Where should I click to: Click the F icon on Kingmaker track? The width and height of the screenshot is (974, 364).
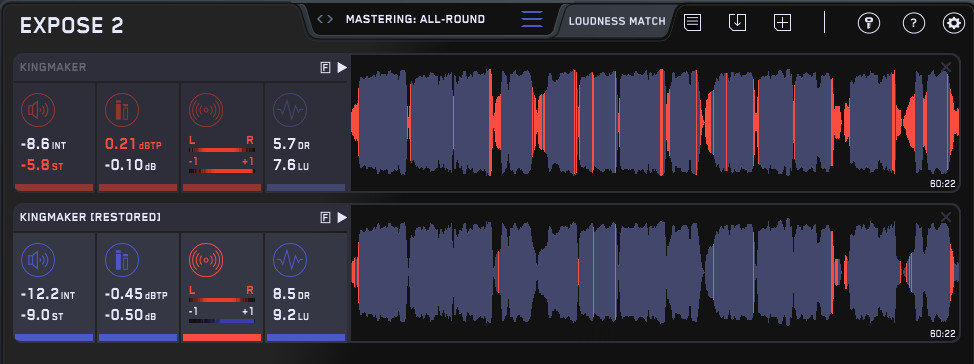click(x=325, y=68)
